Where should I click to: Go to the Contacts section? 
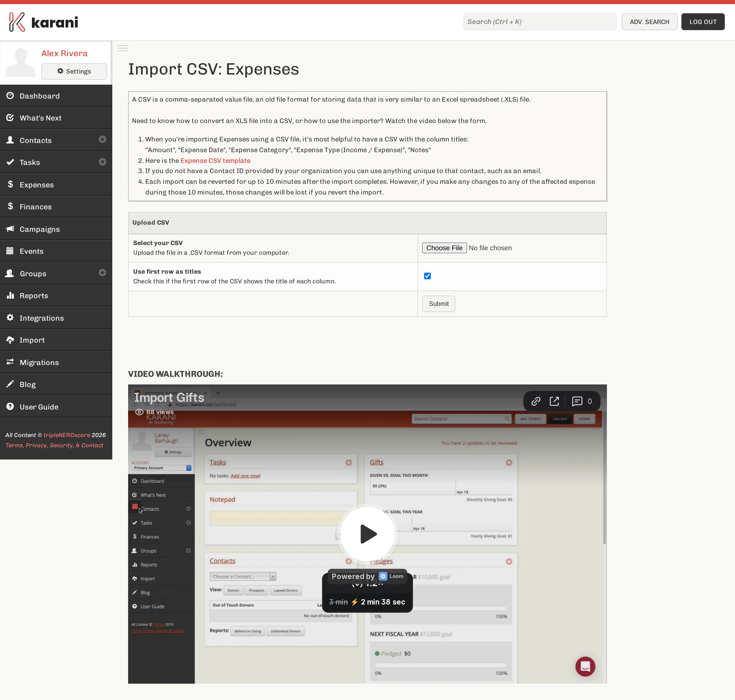(x=56, y=140)
